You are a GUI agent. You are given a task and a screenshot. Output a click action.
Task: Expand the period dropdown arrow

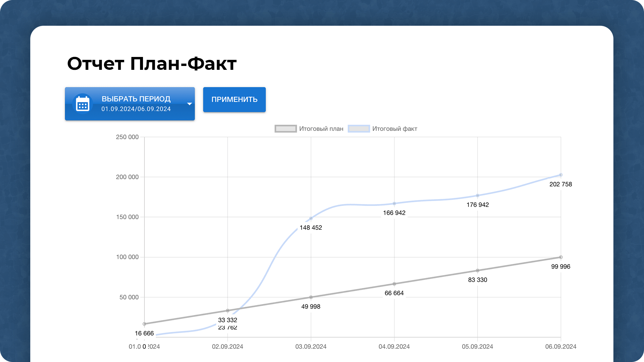189,104
